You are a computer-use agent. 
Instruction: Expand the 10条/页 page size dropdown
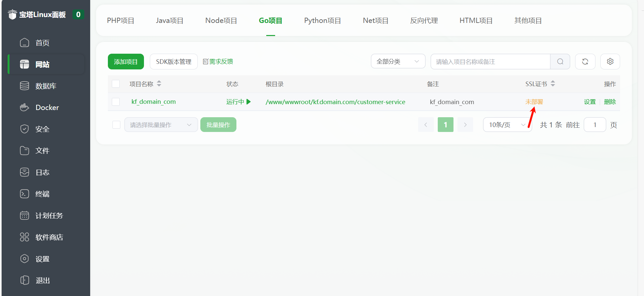click(507, 125)
